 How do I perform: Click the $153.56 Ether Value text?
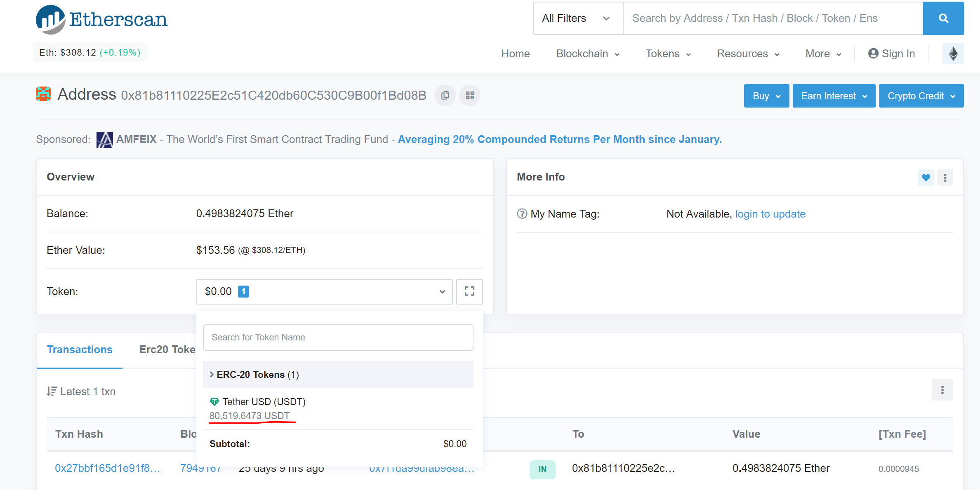215,250
